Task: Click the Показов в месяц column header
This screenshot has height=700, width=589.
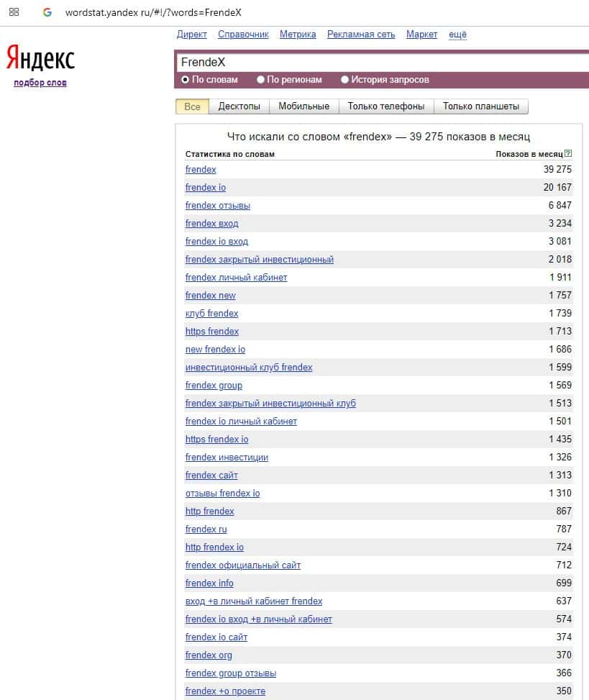Action: pos(529,154)
